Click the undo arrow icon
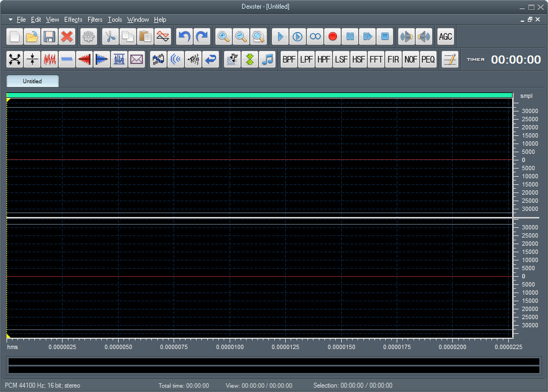The height and width of the screenshot is (392, 548). click(x=184, y=36)
